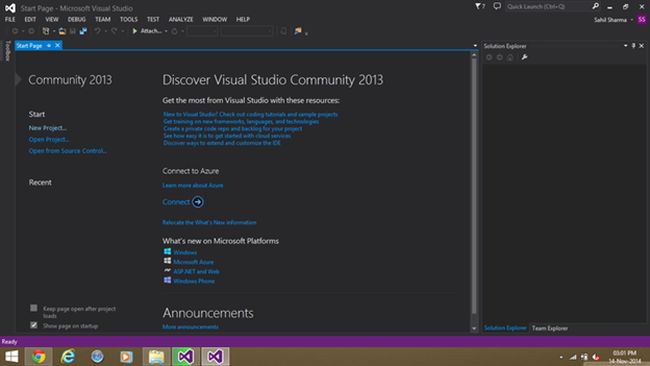Click the New Project... link

[48, 128]
